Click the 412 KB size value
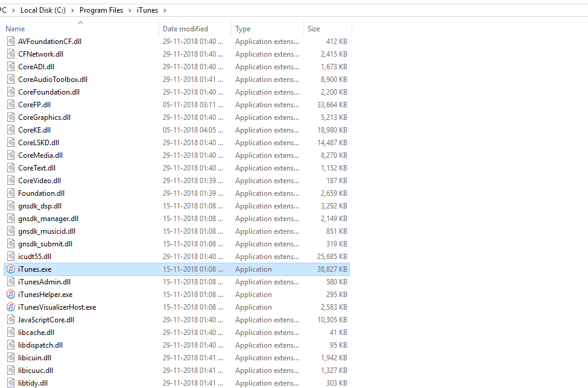The height and width of the screenshot is (388, 588). click(337, 42)
